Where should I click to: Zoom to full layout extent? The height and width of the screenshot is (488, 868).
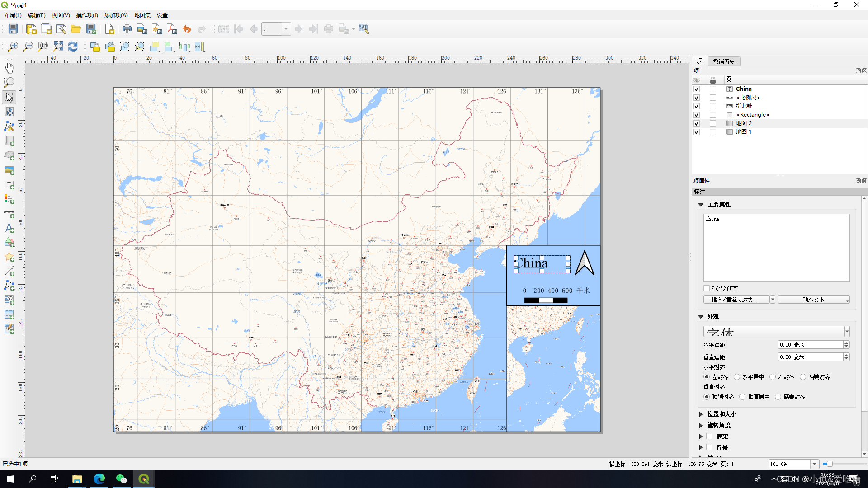point(58,47)
